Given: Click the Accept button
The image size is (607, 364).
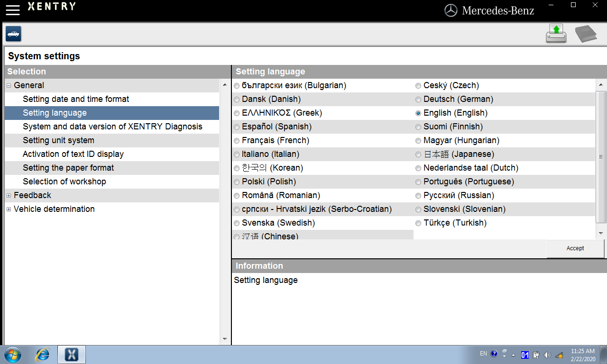Looking at the screenshot, I should [x=575, y=248].
